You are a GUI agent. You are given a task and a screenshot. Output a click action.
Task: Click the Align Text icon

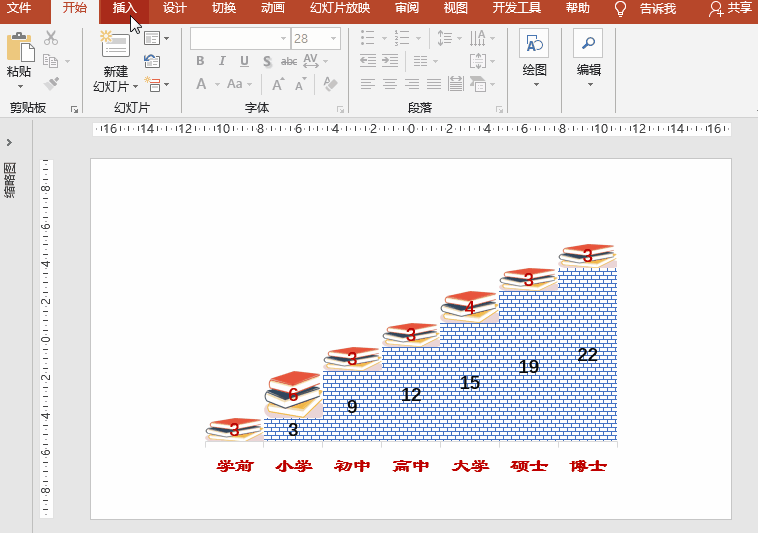(x=478, y=61)
